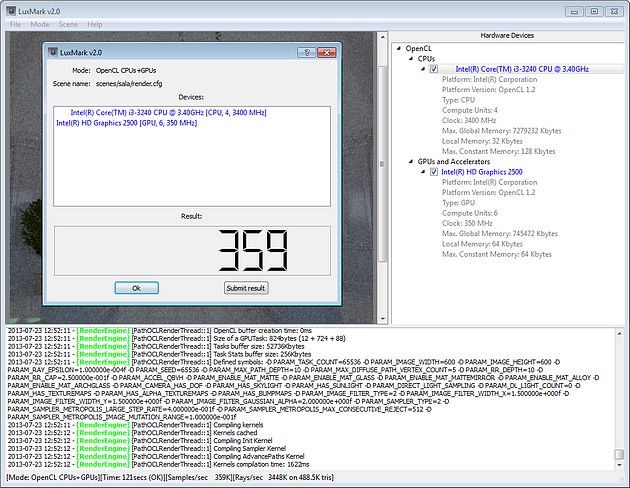Screen dimensions: 630x488
Task: Open the Mode menu
Action: [x=40, y=25]
